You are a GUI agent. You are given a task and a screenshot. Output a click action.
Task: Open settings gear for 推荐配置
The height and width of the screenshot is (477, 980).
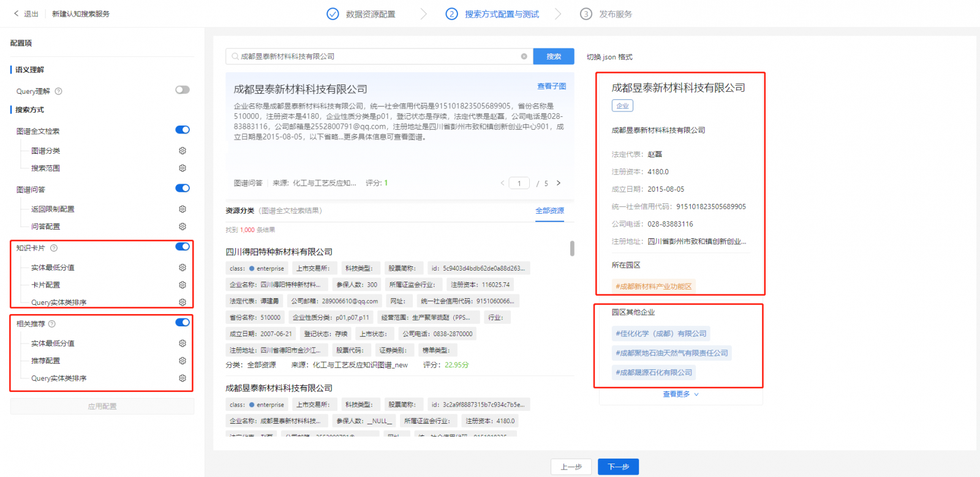tap(183, 361)
